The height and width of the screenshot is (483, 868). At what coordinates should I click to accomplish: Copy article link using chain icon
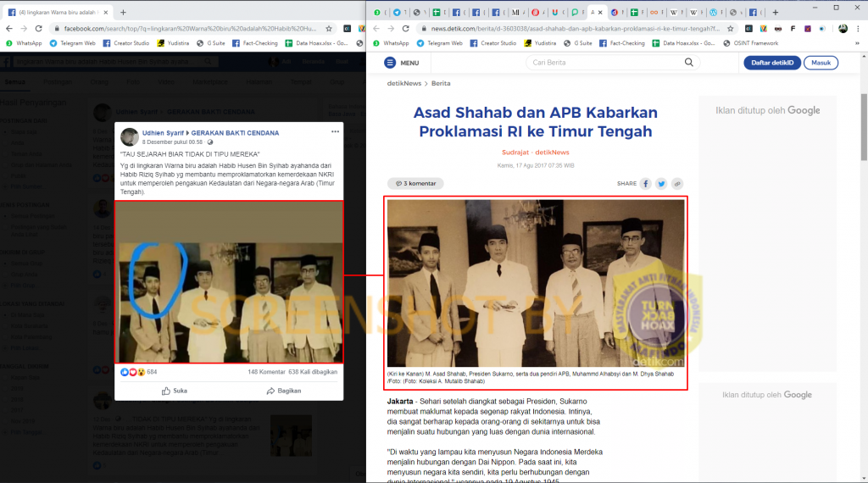[676, 183]
